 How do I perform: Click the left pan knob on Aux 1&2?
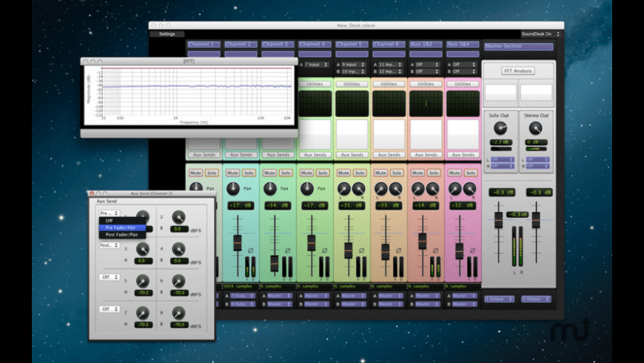pyautogui.click(x=418, y=189)
